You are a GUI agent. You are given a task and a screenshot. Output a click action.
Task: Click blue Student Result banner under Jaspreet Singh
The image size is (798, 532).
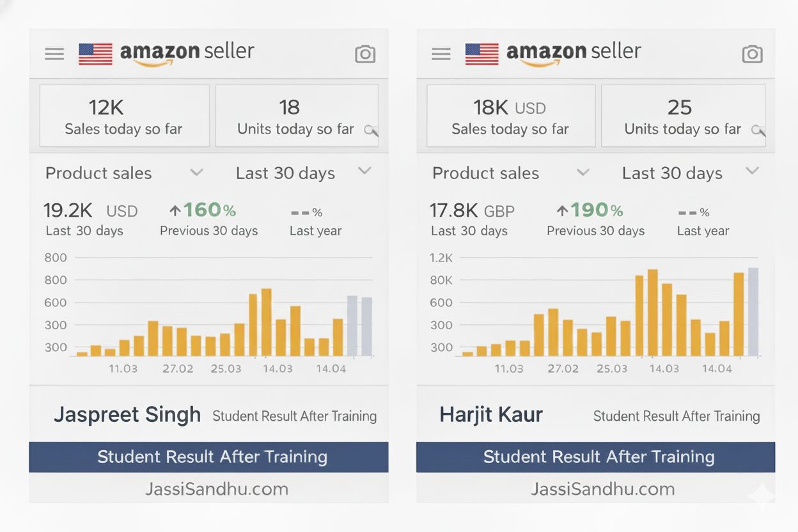pos(208,457)
